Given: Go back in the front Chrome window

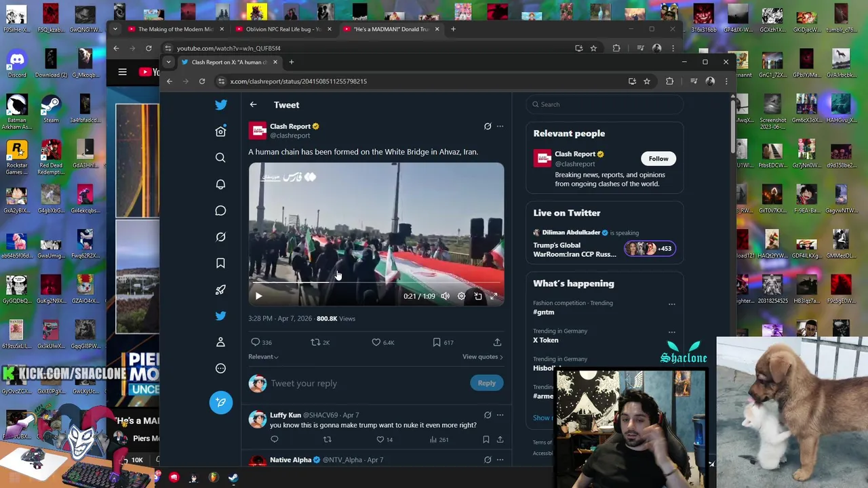Looking at the screenshot, I should click(170, 81).
